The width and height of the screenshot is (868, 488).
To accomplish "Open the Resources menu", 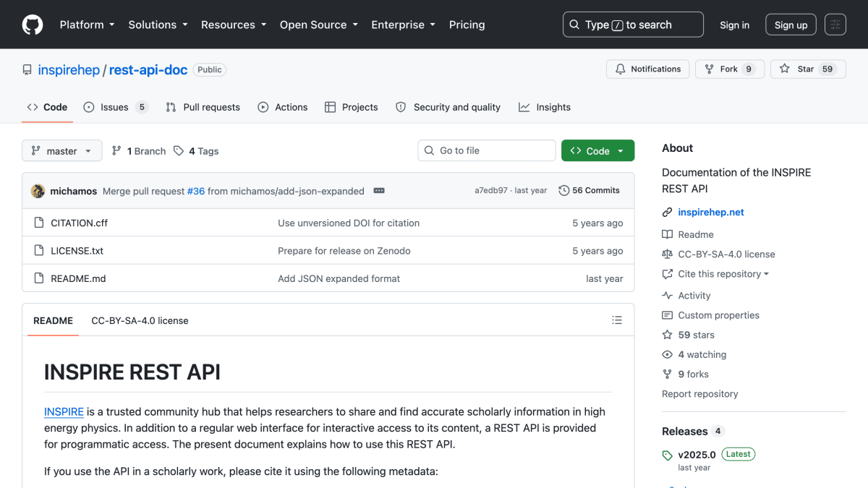I will click(233, 25).
